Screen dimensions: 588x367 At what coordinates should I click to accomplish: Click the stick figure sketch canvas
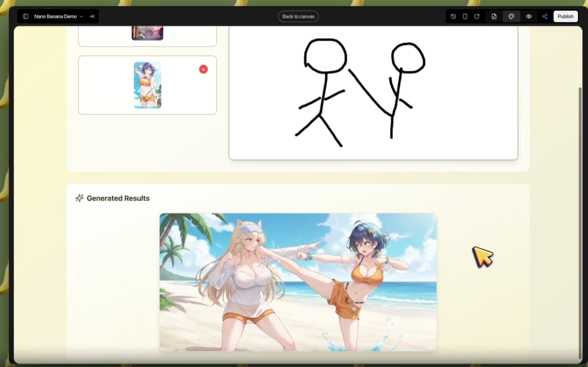click(373, 93)
